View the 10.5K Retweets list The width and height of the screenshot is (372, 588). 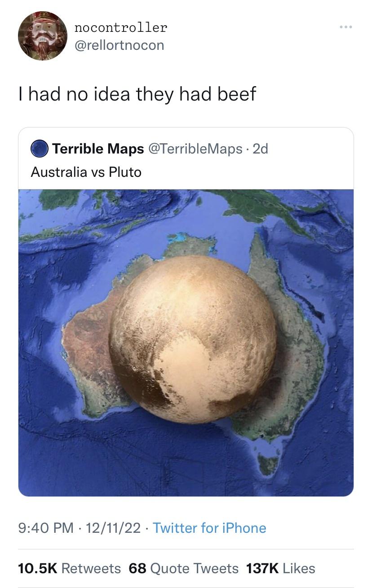[69, 568]
